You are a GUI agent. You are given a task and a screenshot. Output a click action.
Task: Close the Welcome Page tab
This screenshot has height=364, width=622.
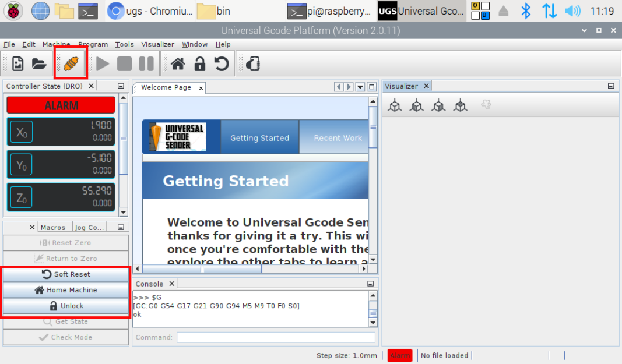[x=201, y=88]
